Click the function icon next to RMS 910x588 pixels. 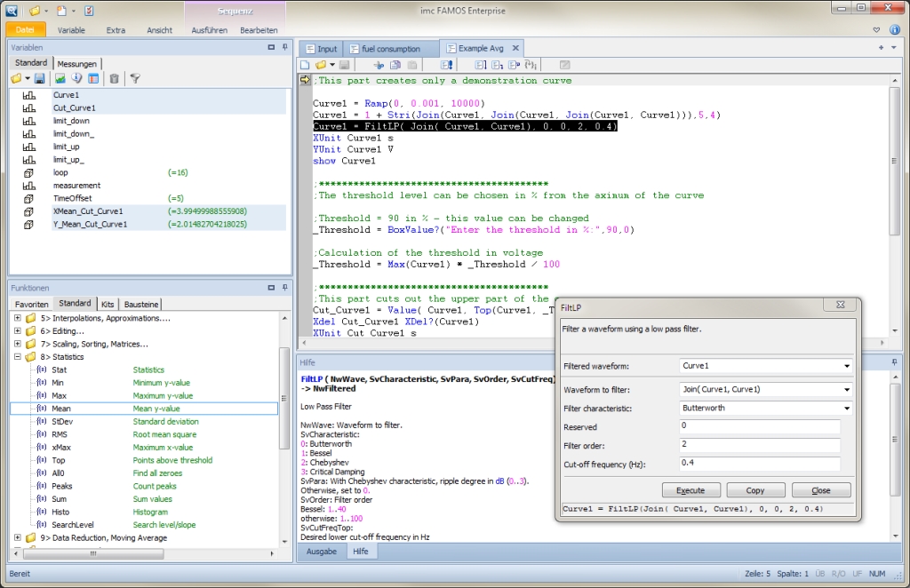(x=41, y=434)
